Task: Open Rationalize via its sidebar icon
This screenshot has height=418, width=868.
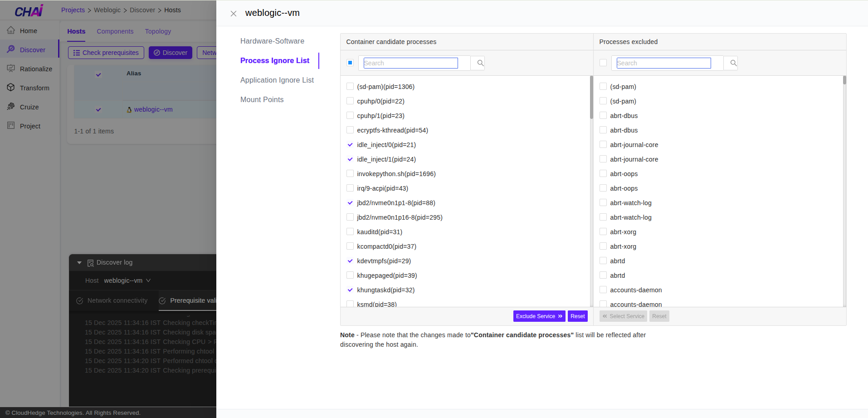Action: click(11, 69)
